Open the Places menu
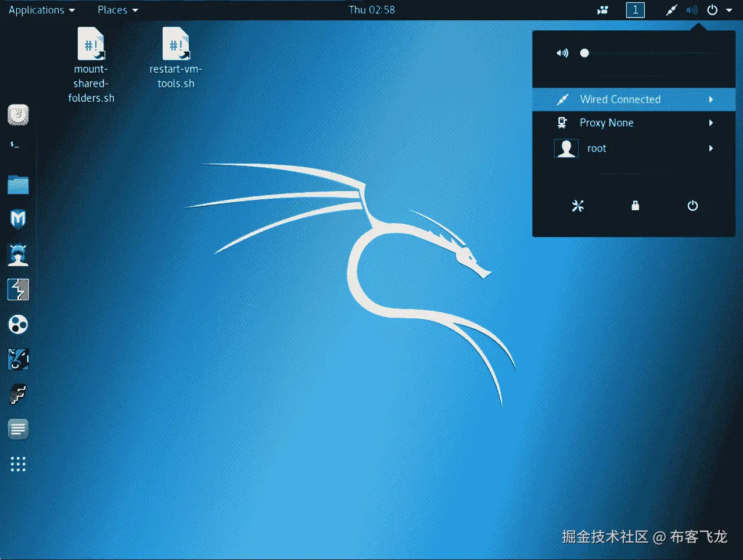Image resolution: width=743 pixels, height=560 pixels. (118, 10)
